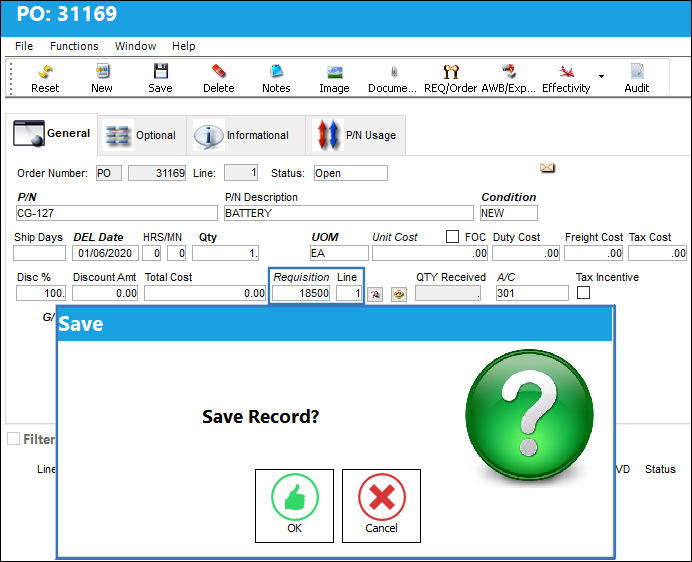Open the Functions menu
The height and width of the screenshot is (562, 692).
coord(74,46)
